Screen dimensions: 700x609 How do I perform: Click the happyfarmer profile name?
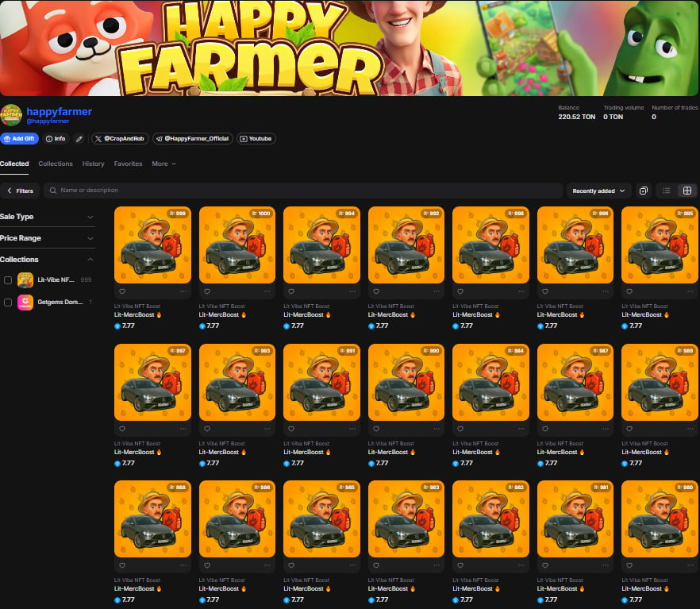59,112
